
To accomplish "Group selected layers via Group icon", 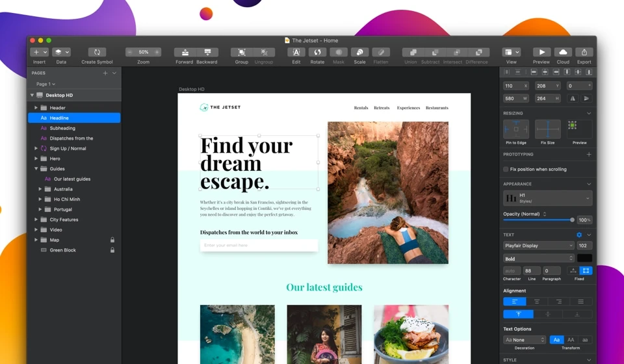I will [x=242, y=52].
